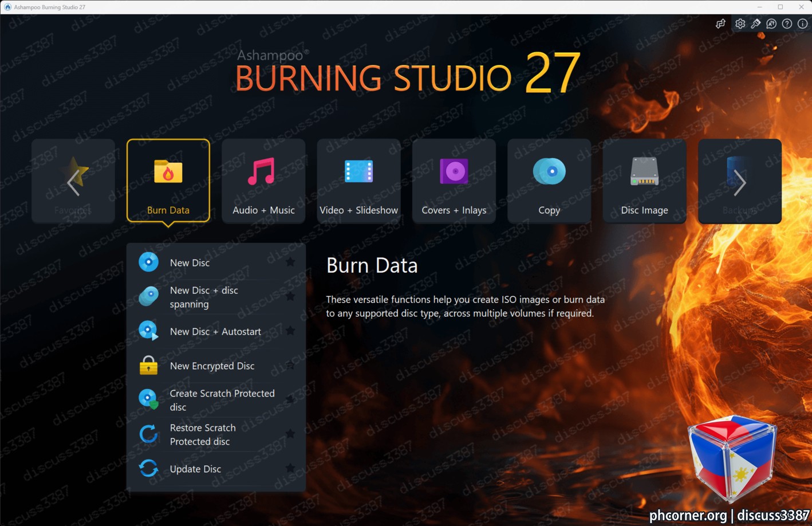812x526 pixels.
Task: Open the Copy category tile
Action: pyautogui.click(x=549, y=180)
